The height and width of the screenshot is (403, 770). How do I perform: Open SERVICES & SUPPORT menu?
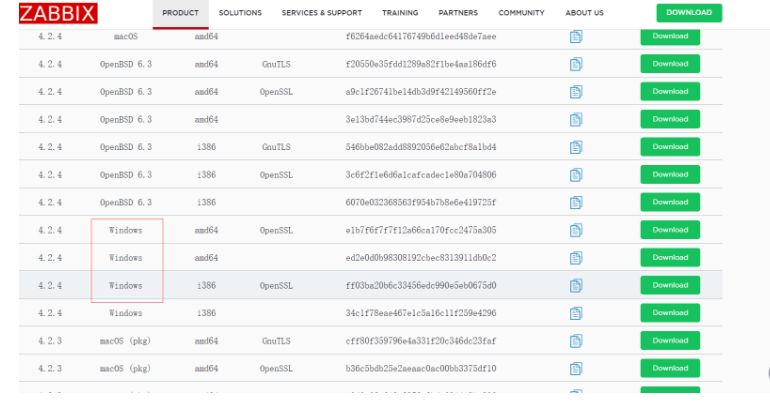(x=322, y=13)
